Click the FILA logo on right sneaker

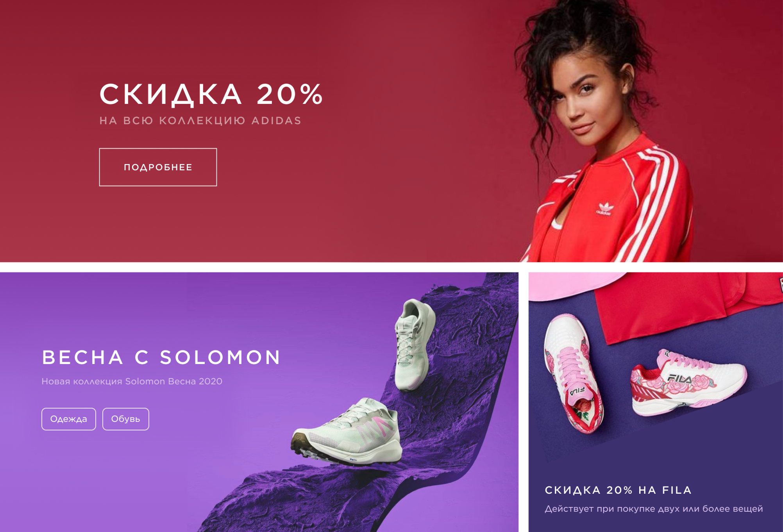680,378
